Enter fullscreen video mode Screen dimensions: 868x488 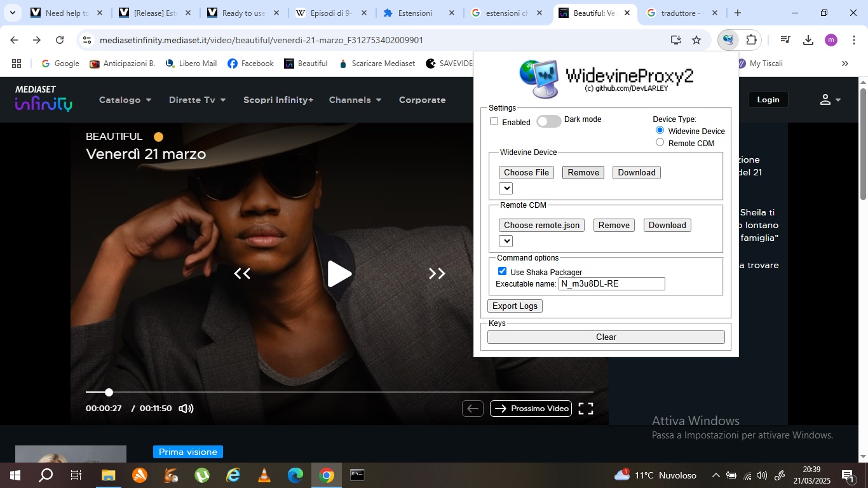(586, 409)
